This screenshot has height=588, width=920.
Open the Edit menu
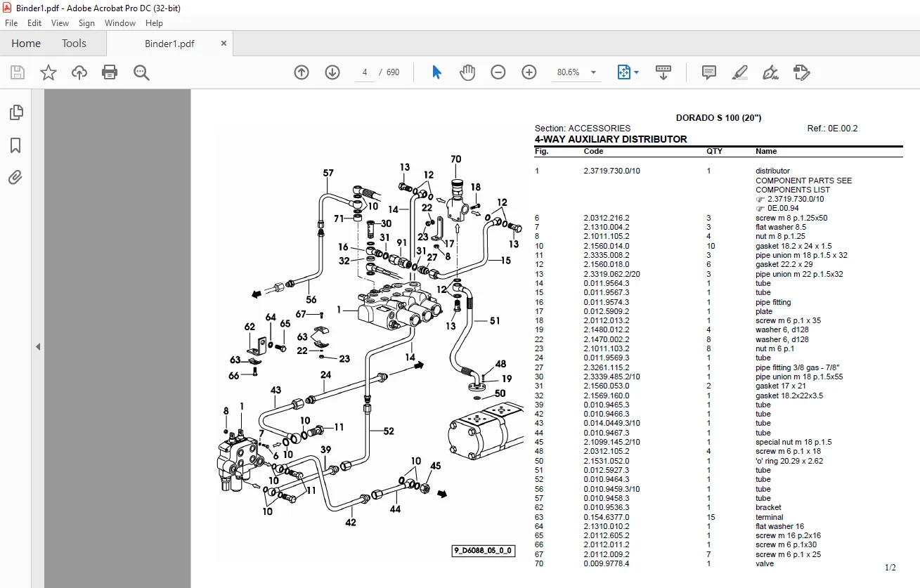[34, 23]
